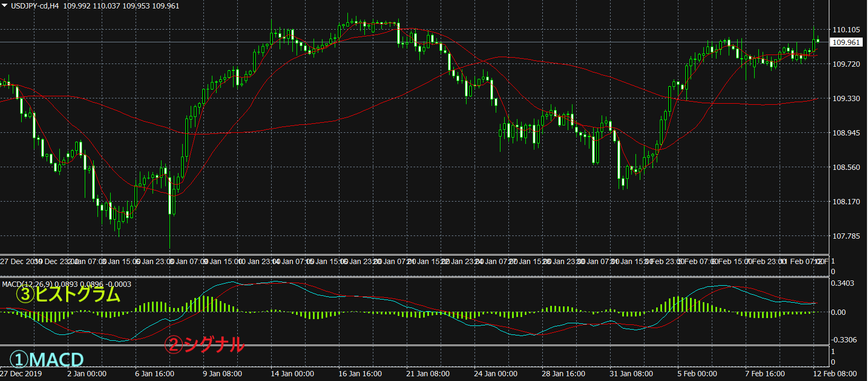The height and width of the screenshot is (381, 868).
Task: Click the 108.560 price axis label
Action: click(x=846, y=167)
